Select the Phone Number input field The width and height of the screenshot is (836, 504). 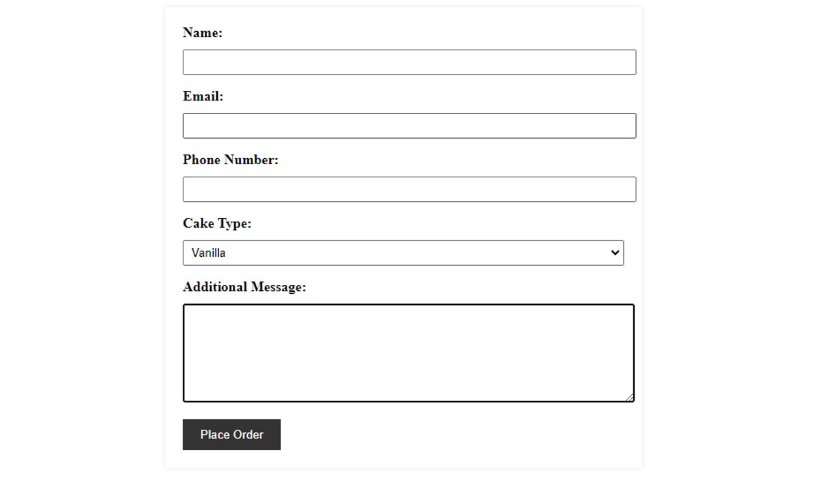tap(409, 189)
